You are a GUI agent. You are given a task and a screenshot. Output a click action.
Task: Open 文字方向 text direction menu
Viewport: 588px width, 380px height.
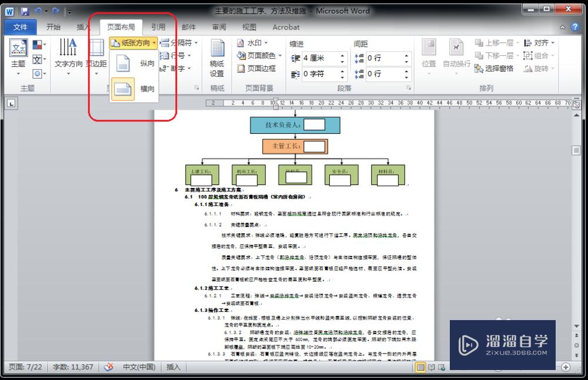click(68, 56)
